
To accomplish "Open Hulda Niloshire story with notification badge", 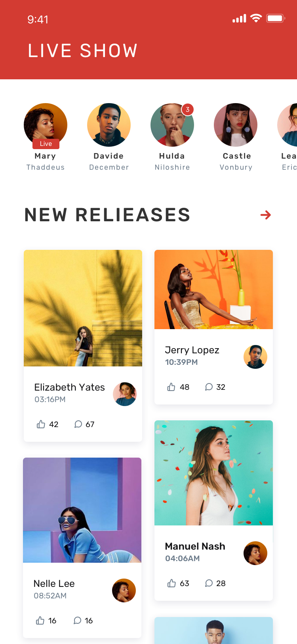I will (x=172, y=125).
